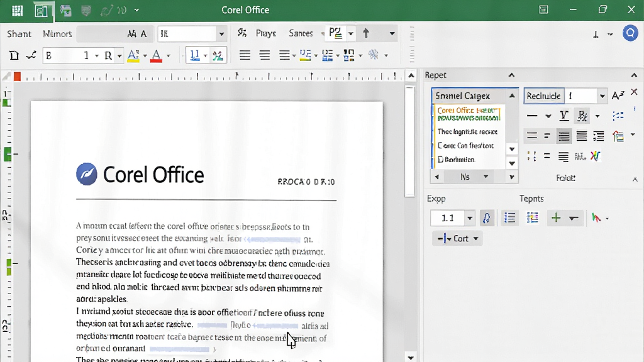Toggle the selected justify align button in panel
Viewport: 644px width, 362px height.
(x=564, y=136)
